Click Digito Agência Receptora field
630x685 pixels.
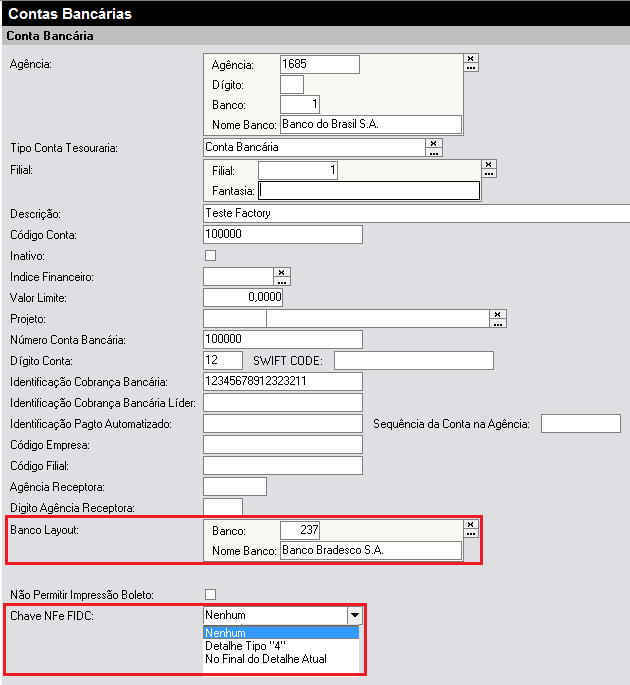[x=223, y=507]
